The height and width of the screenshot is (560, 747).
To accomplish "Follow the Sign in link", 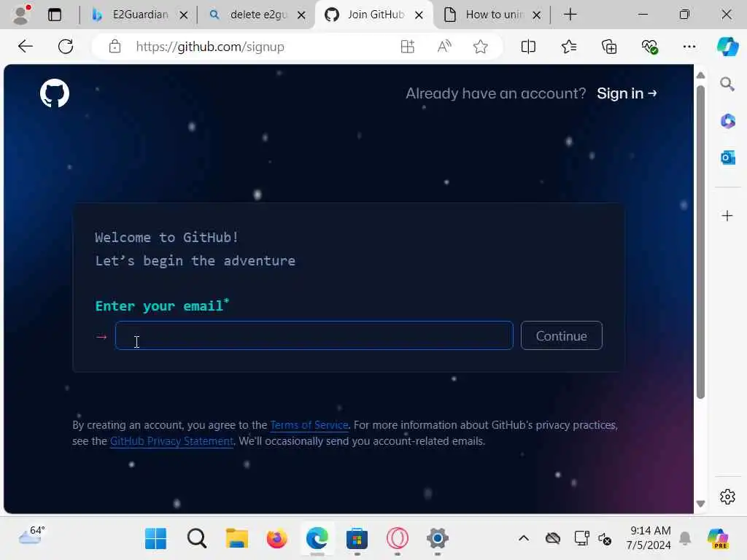I will tap(627, 93).
